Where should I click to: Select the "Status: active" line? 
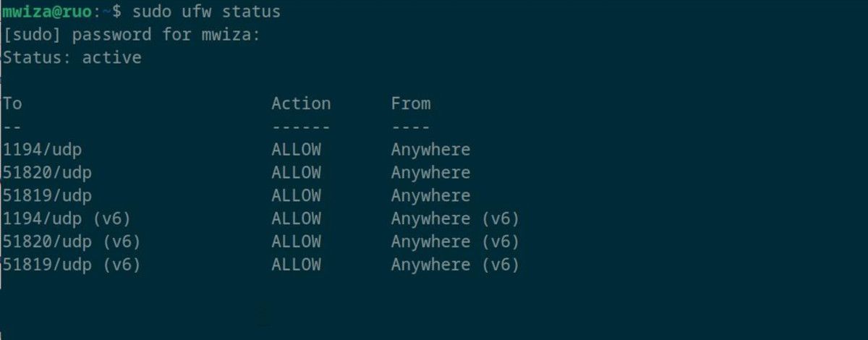[72, 58]
